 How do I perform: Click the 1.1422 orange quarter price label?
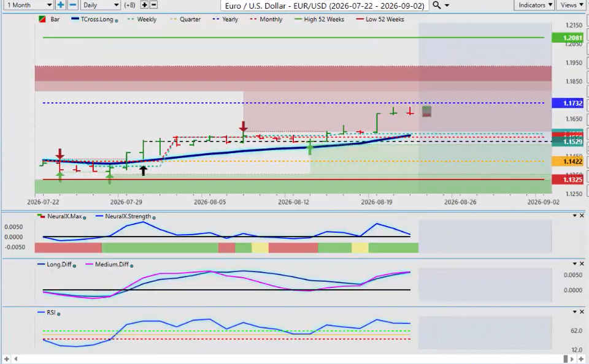tap(567, 161)
